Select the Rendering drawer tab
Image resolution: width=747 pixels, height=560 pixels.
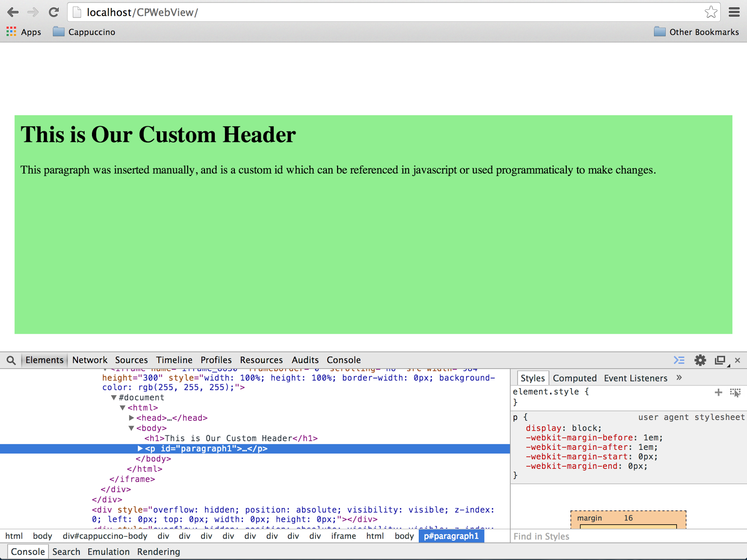pos(158,552)
